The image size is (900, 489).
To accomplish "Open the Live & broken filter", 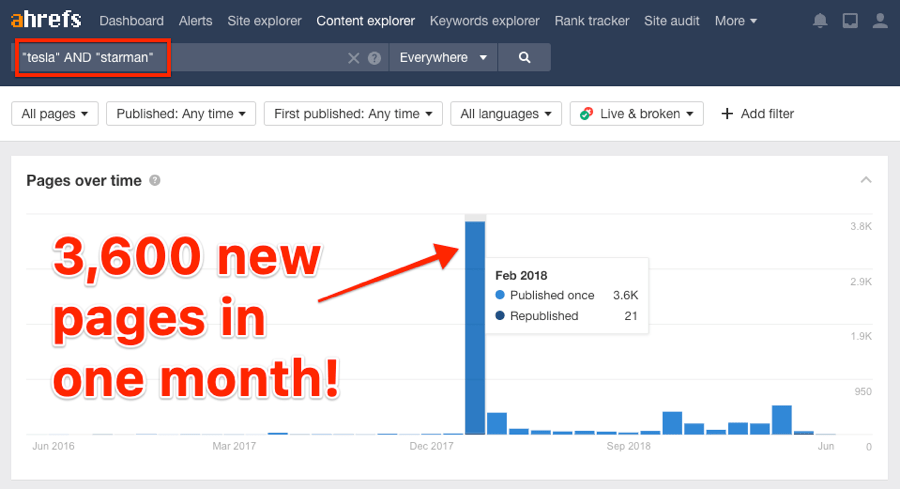I will point(636,114).
